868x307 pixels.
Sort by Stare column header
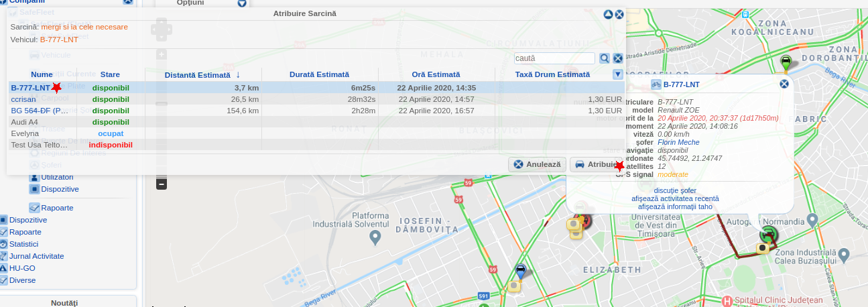point(110,74)
